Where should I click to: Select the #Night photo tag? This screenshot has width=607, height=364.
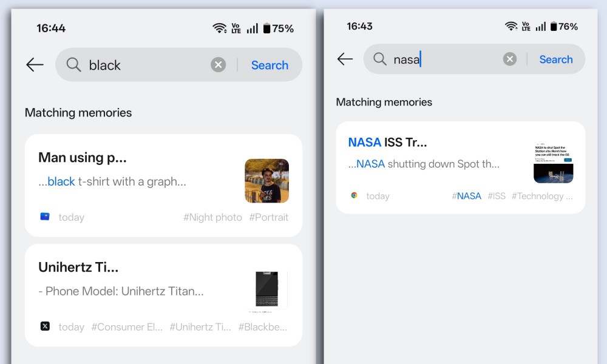[x=212, y=217]
